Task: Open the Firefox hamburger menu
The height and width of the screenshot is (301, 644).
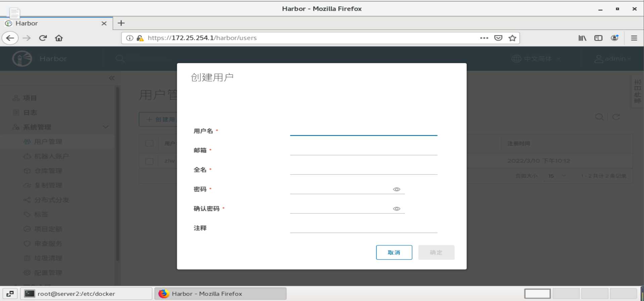Action: 634,38
